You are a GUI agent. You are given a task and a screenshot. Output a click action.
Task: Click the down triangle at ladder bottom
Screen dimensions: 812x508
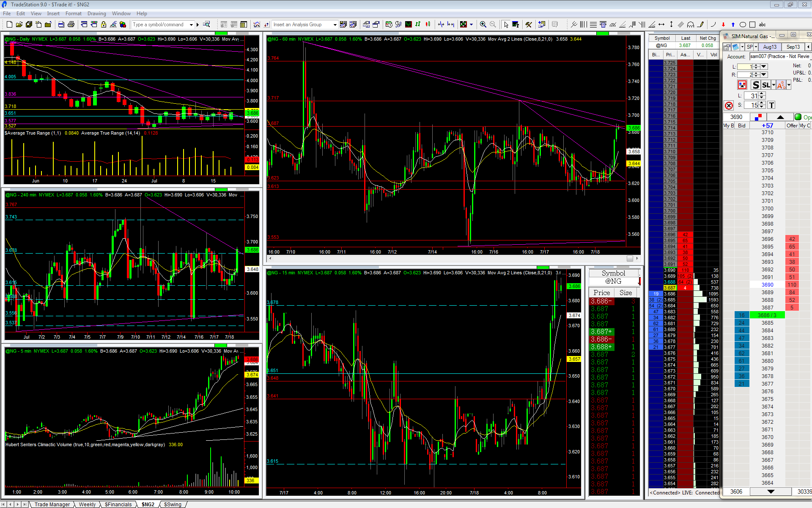(771, 491)
